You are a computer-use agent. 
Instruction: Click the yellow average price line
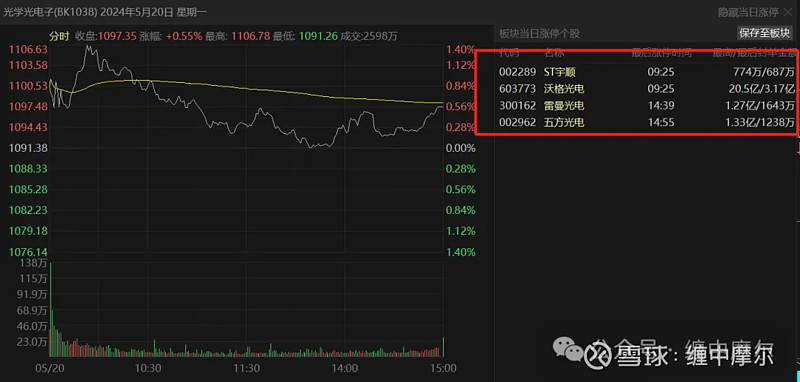coord(245,90)
